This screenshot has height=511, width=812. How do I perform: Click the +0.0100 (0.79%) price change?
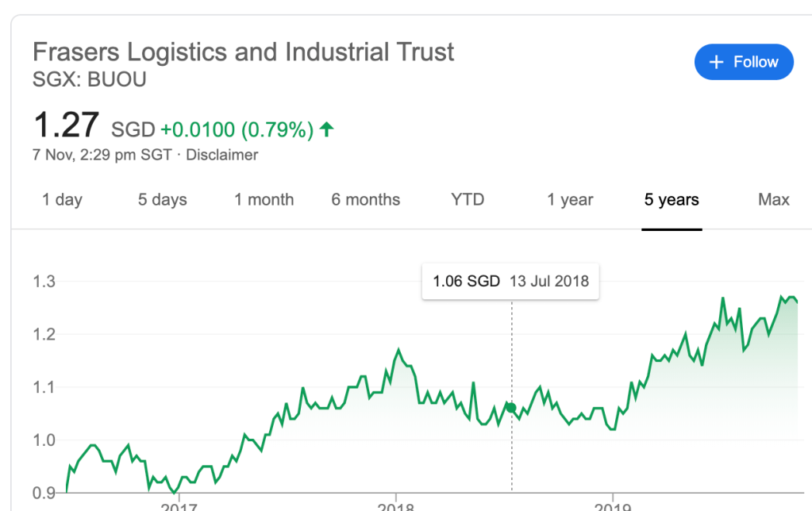click(x=237, y=129)
